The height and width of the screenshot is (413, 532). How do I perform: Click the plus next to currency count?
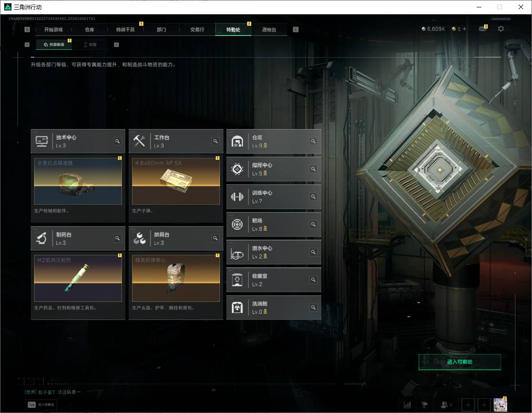pos(465,29)
